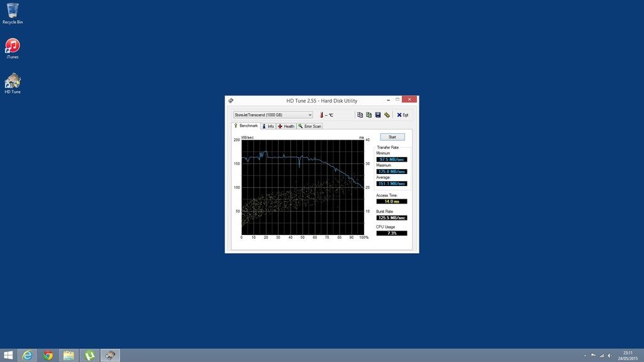Start the benchmark test
Image resolution: width=644 pixels, height=362 pixels.
392,137
